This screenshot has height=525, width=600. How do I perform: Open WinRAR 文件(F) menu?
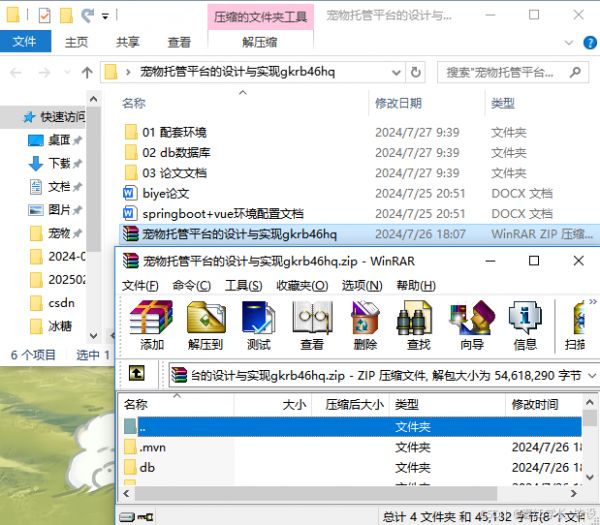[140, 285]
